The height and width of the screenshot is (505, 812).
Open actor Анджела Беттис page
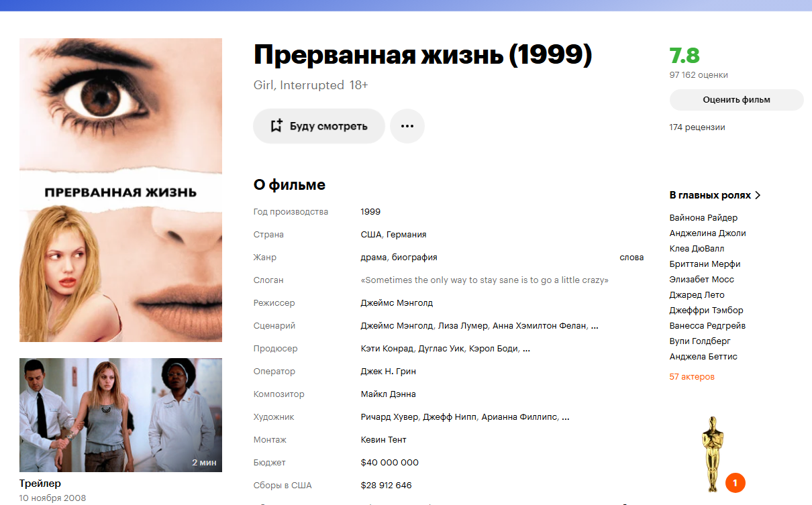703,357
